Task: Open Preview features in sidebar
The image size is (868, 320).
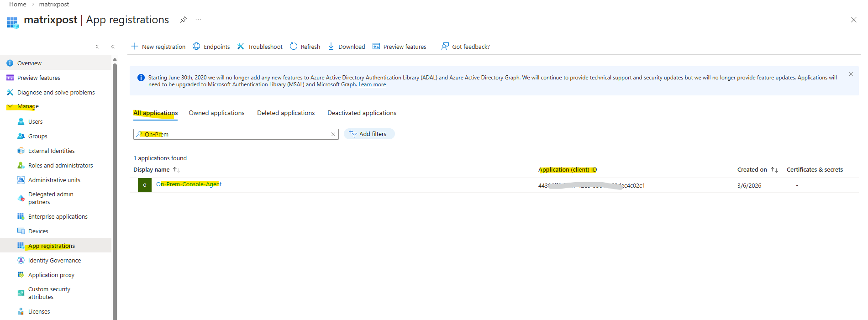Action: tap(56, 78)
